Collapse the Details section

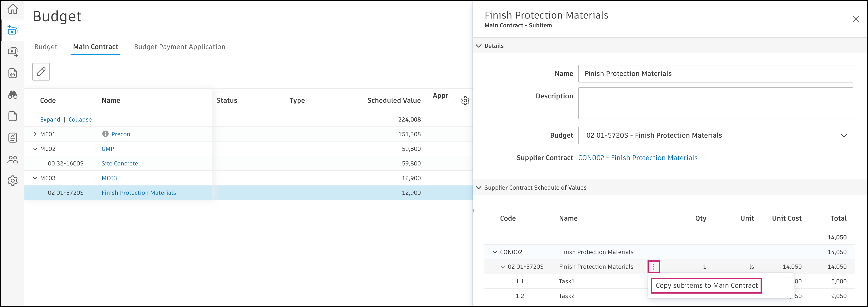pyautogui.click(x=479, y=46)
